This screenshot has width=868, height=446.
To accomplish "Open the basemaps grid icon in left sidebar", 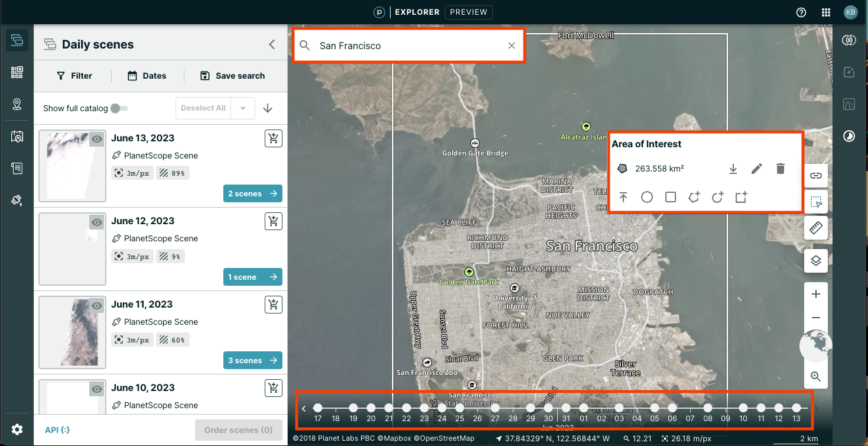I will tap(17, 72).
